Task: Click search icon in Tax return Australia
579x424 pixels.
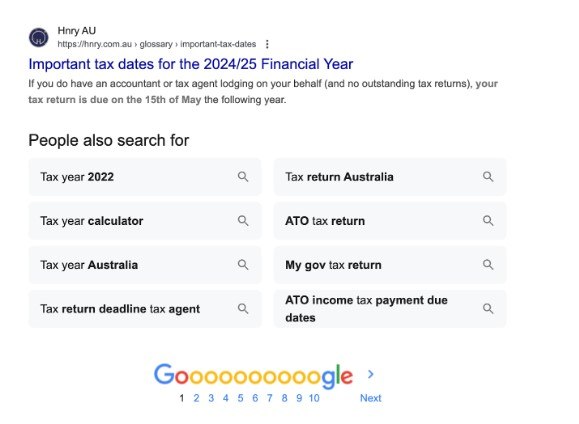Action: (x=488, y=177)
